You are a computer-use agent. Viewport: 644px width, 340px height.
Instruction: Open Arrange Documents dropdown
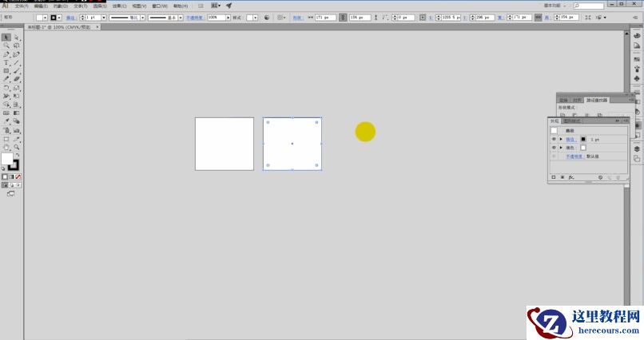coord(215,6)
